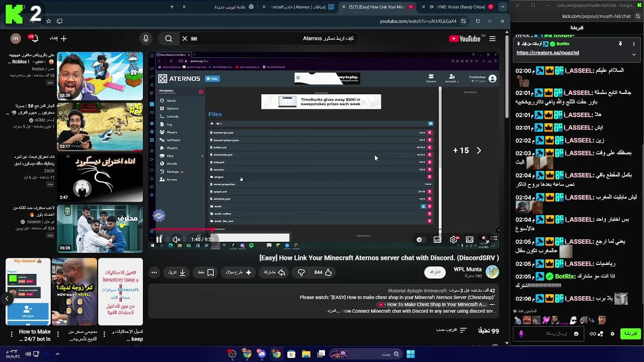Switch to WWE Voices Randy Orton tab
This screenshot has height=362, width=644.
(x=457, y=7)
